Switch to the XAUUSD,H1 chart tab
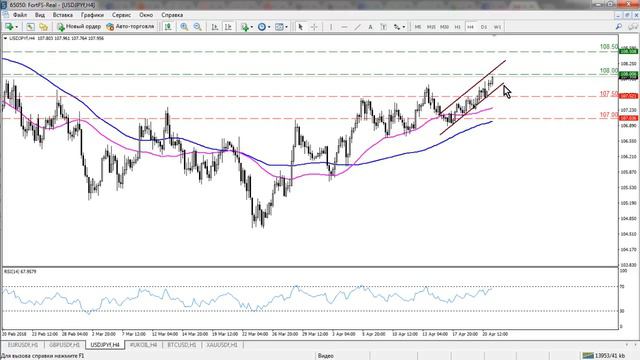 (x=222, y=345)
